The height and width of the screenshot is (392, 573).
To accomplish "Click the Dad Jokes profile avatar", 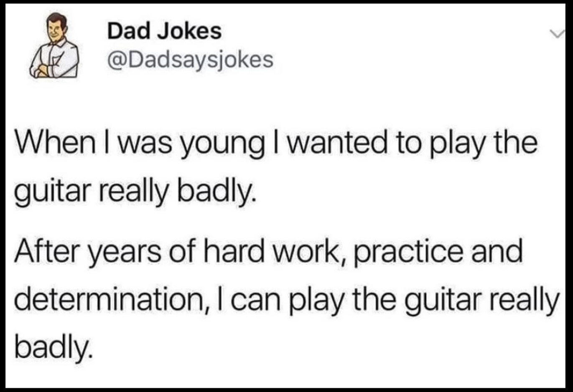I will 54,46.
